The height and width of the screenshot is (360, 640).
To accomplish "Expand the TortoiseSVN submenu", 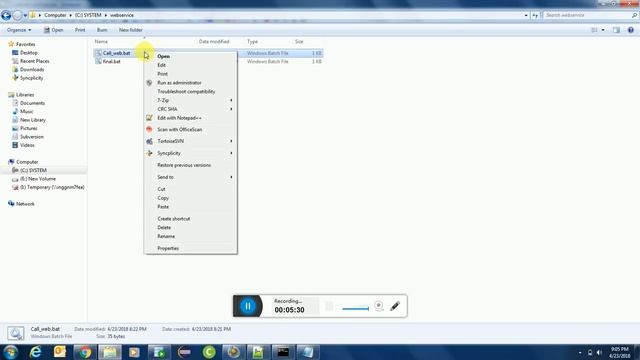I will click(191, 141).
